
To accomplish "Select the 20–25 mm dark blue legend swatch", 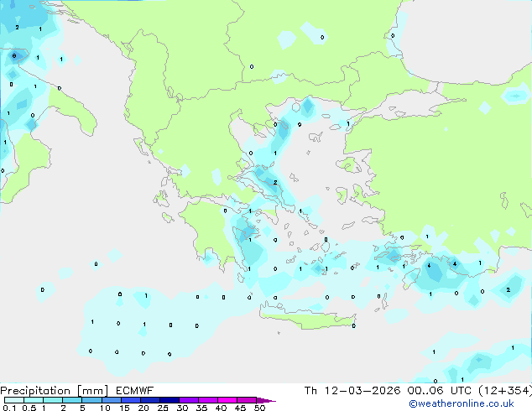I will [149, 400].
